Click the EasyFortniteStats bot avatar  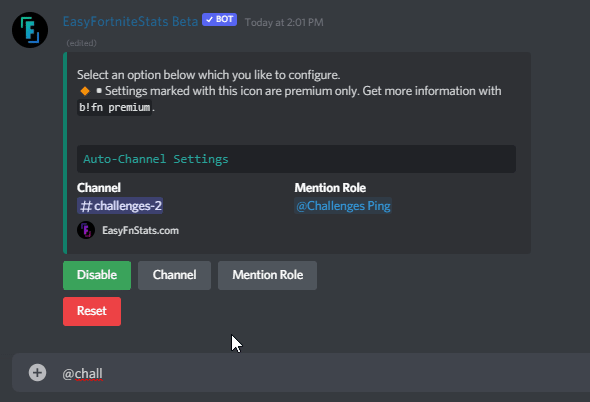(x=30, y=30)
